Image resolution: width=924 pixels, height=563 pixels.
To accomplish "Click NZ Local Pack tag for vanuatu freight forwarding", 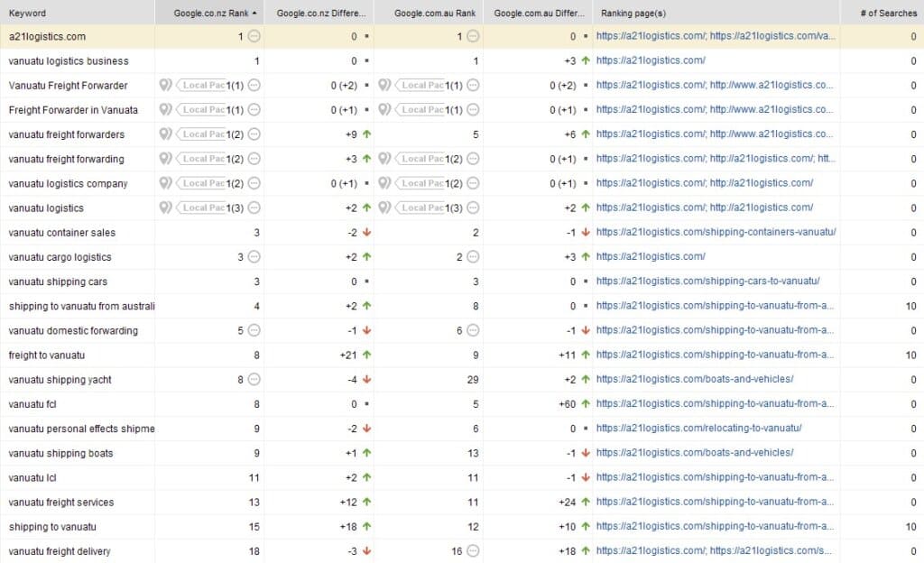I will click(x=201, y=159).
